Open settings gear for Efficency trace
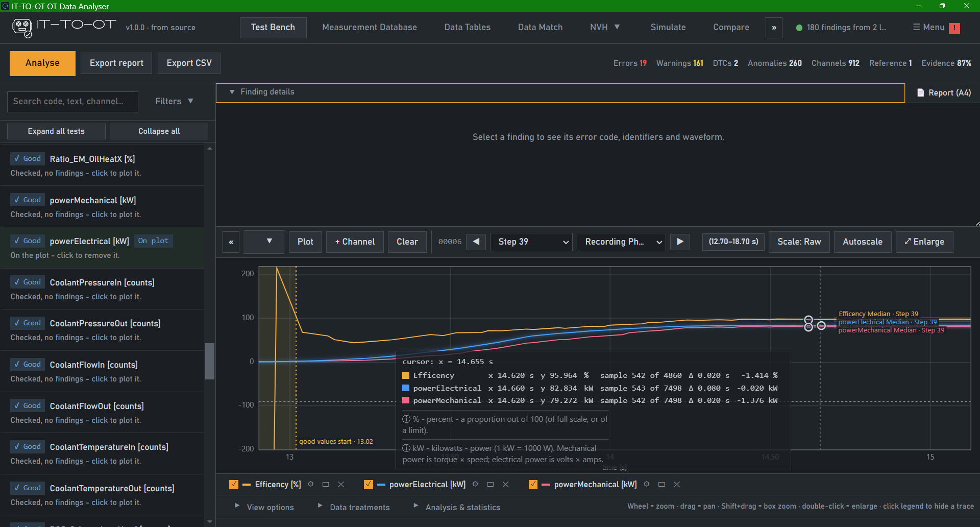 tap(310, 484)
